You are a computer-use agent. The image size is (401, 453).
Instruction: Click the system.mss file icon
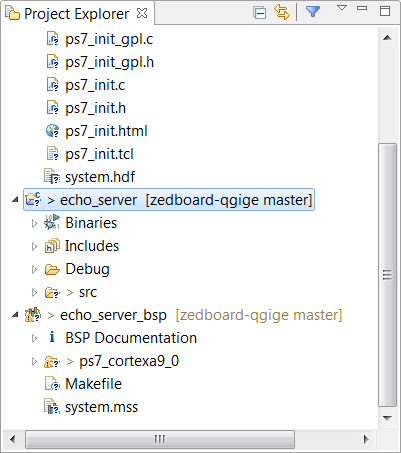[x=52, y=407]
